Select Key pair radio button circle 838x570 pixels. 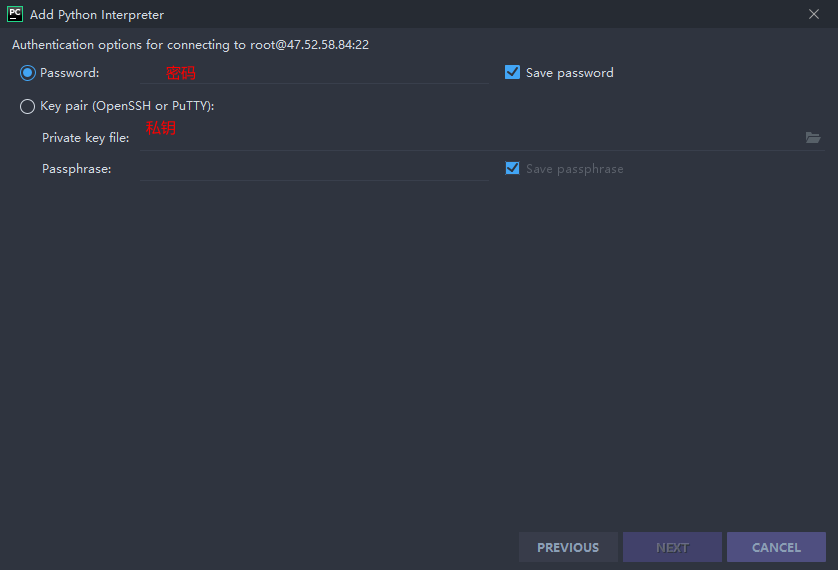27,106
